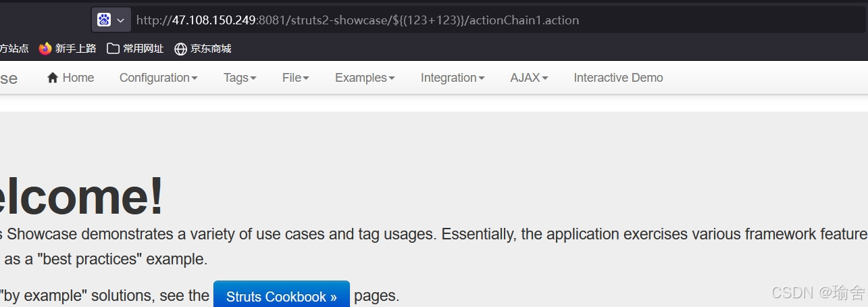Expand the AJAX menu

click(x=529, y=78)
